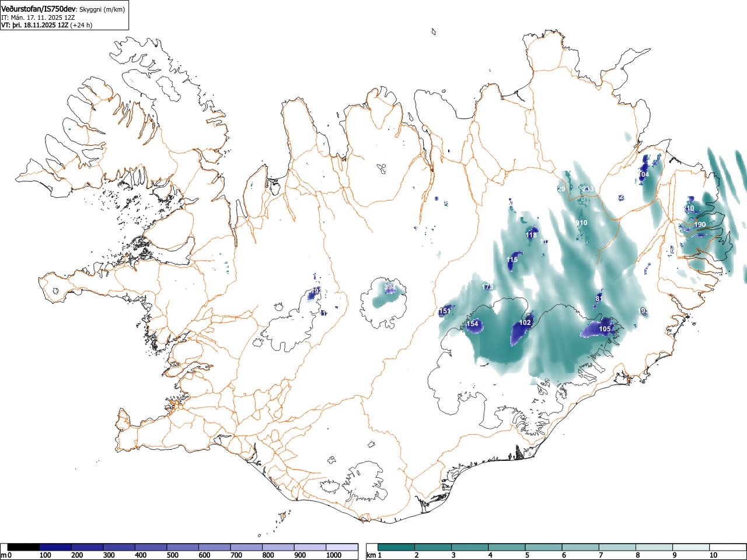Click the '700' tick label in legend
Viewport: 747px width, 560px height.
coord(236,555)
